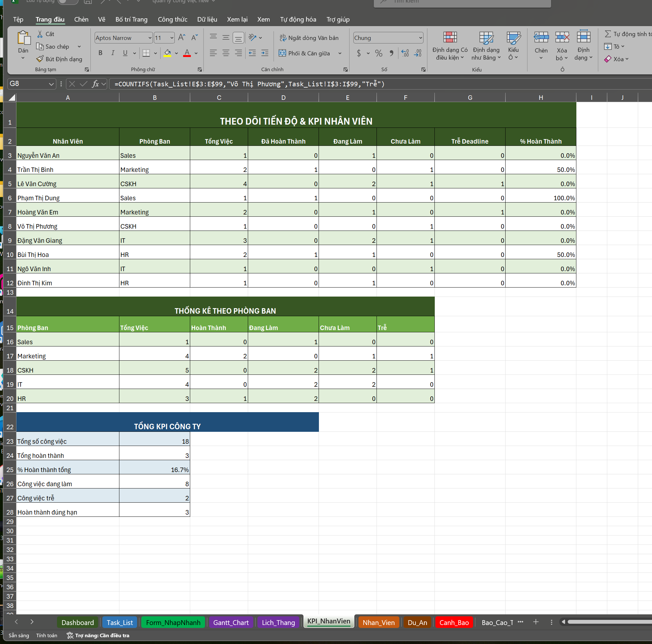652x644 pixels.
Task: Toggle Bold formatting
Action: [x=100, y=53]
